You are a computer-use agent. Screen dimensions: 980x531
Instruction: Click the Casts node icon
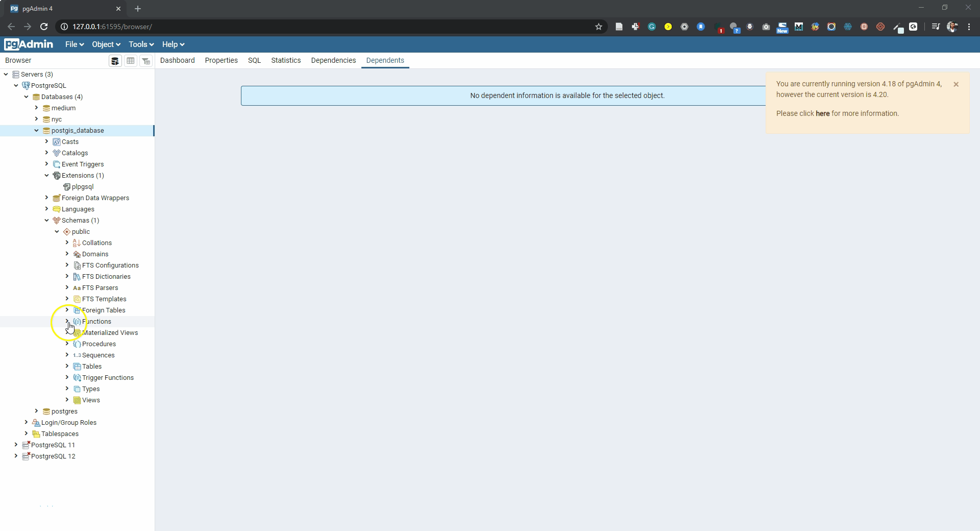click(57, 142)
